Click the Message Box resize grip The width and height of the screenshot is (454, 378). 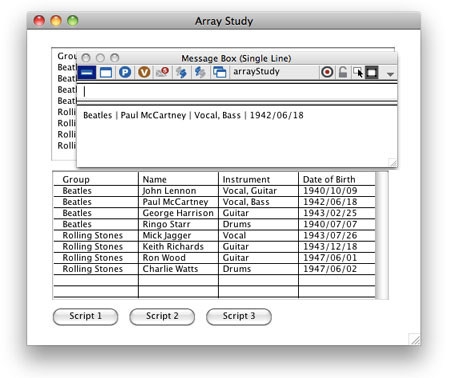393,162
